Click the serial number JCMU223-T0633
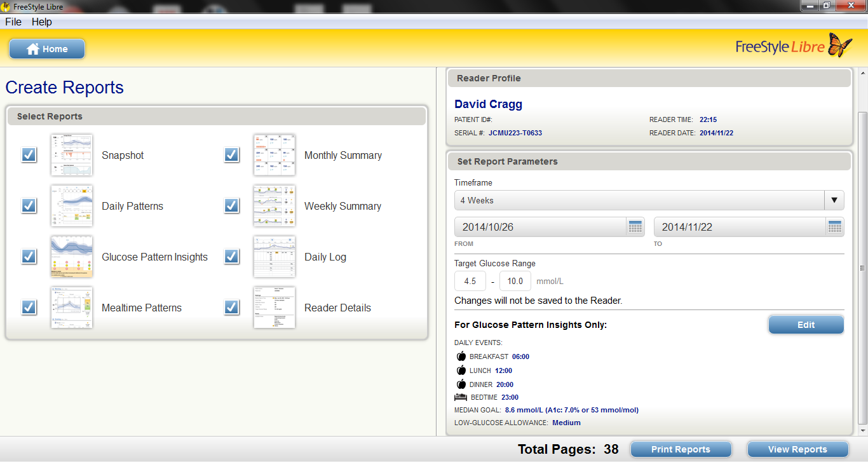The image size is (868, 462). click(x=515, y=133)
